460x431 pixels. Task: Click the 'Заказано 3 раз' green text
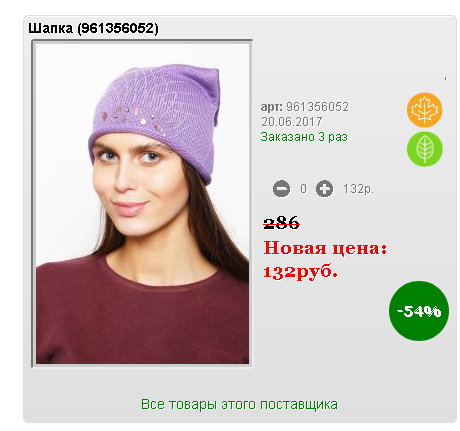304,137
